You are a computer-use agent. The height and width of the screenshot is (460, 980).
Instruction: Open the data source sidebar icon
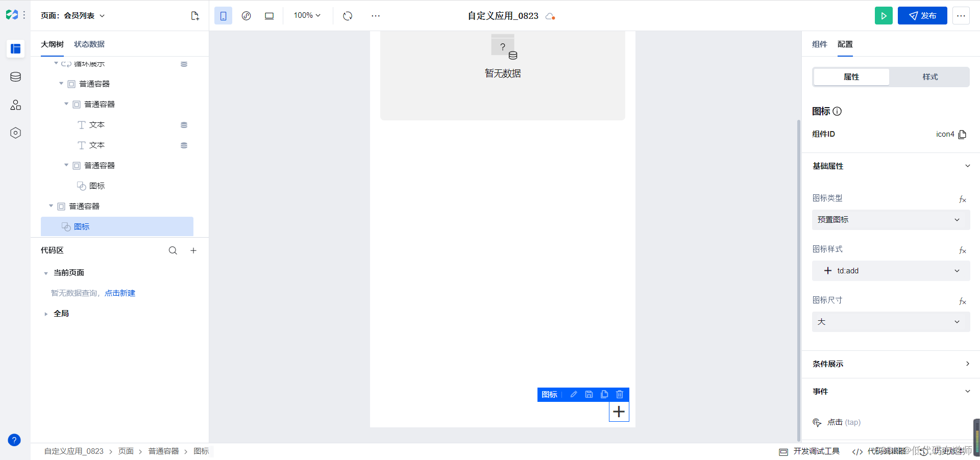pyautogui.click(x=16, y=77)
